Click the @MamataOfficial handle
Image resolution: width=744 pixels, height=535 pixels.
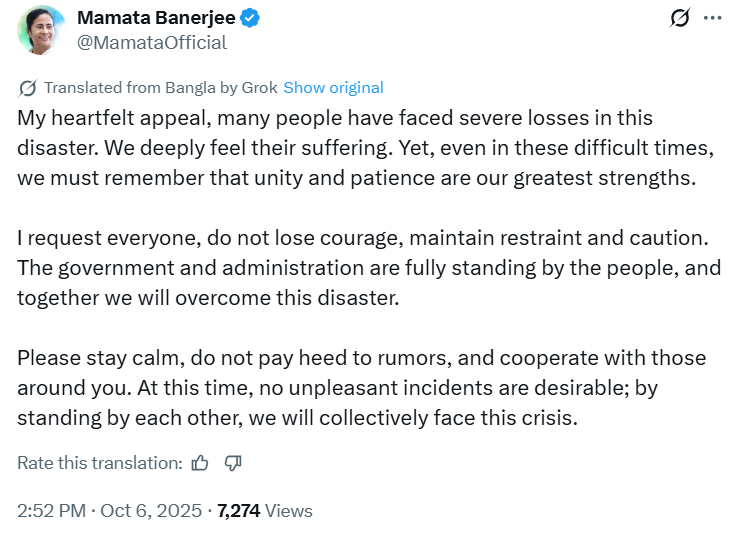click(151, 42)
